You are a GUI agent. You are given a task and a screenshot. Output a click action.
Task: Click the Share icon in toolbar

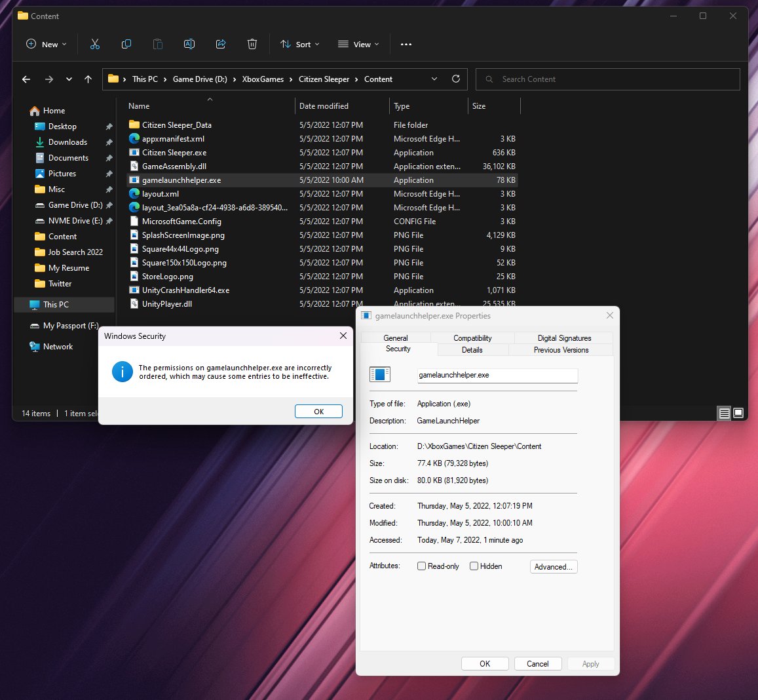click(221, 44)
